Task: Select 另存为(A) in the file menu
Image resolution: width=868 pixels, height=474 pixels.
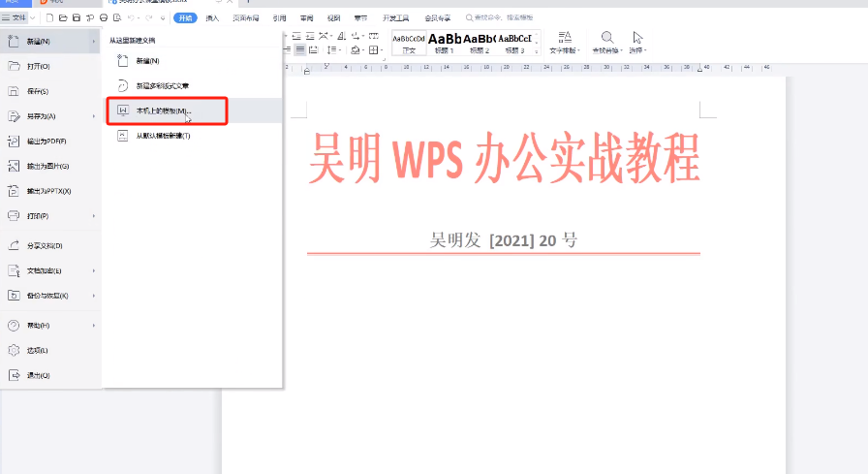Action: [49, 116]
